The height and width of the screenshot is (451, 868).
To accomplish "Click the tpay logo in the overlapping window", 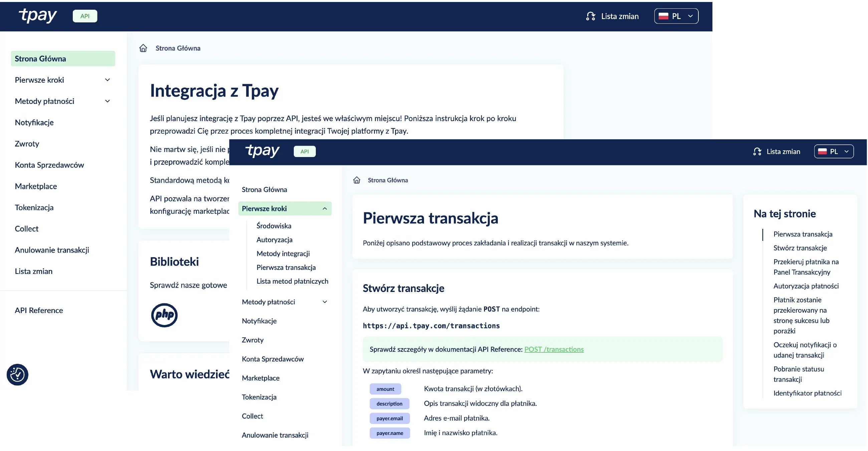I will 262,151.
